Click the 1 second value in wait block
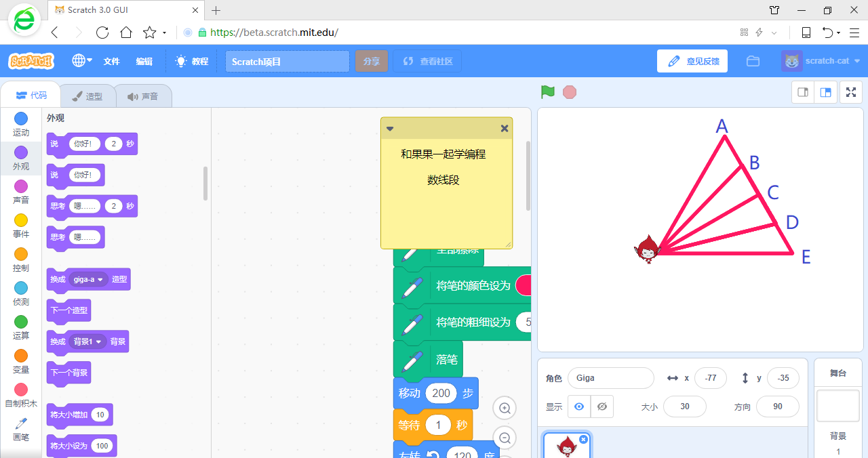 point(438,425)
